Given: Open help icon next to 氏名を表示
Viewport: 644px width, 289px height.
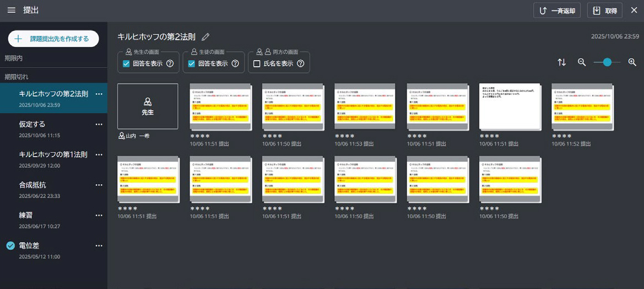Looking at the screenshot, I should (x=300, y=64).
